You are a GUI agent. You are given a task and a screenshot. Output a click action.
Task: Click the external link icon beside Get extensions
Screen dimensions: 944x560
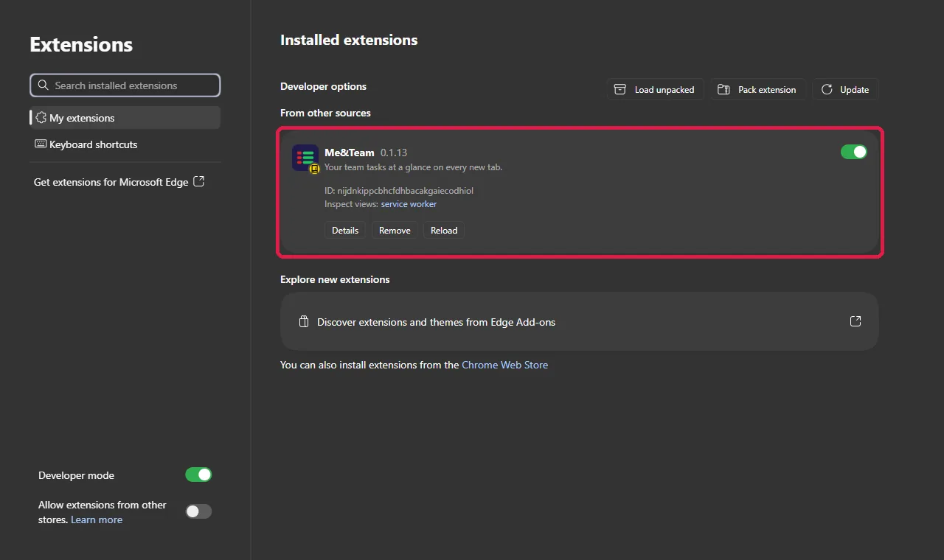pos(198,181)
